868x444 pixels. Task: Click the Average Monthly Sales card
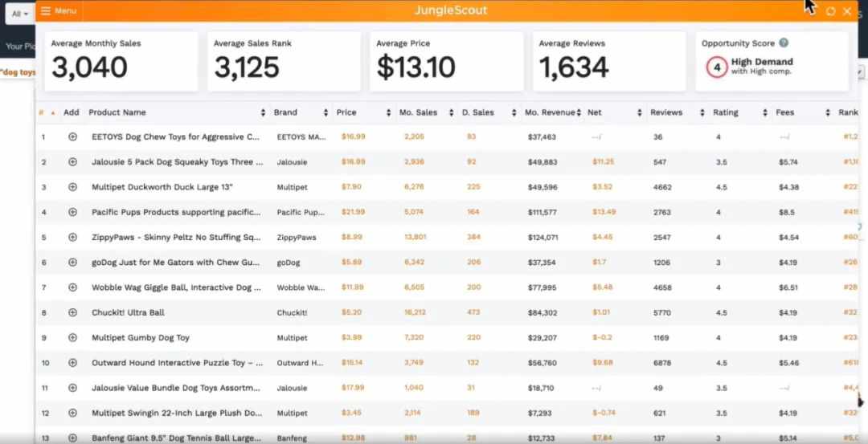[x=121, y=61]
